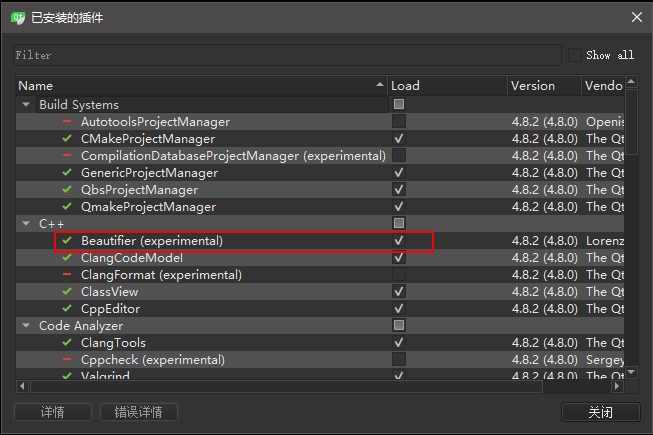Click red dash status icon beside ClangFormat
This screenshot has height=435, width=653.
(67, 275)
